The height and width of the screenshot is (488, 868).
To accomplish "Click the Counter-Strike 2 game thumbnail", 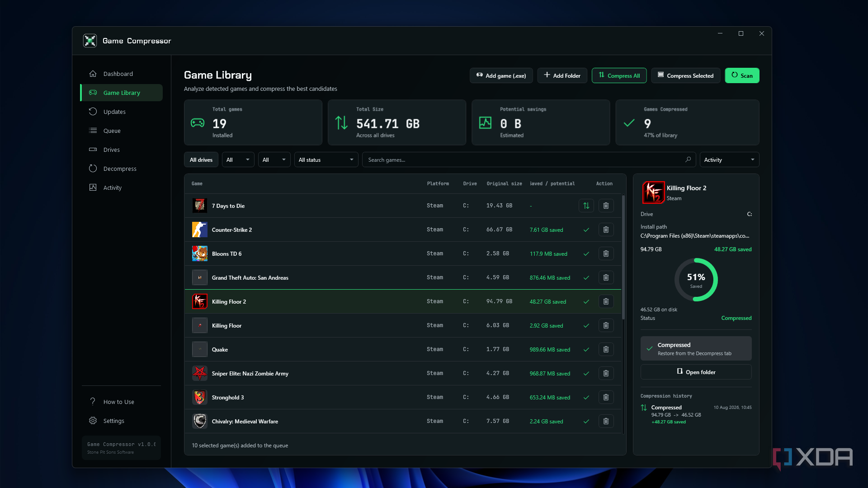I will click(199, 230).
